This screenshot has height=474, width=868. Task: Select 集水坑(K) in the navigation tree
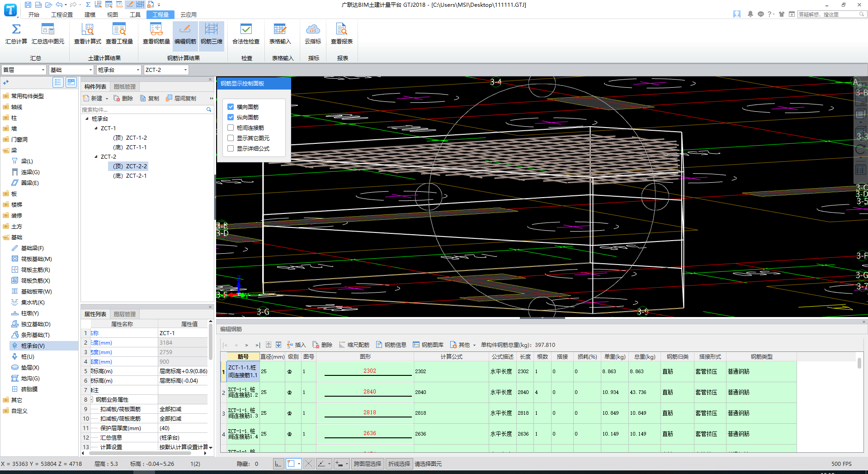click(x=33, y=302)
